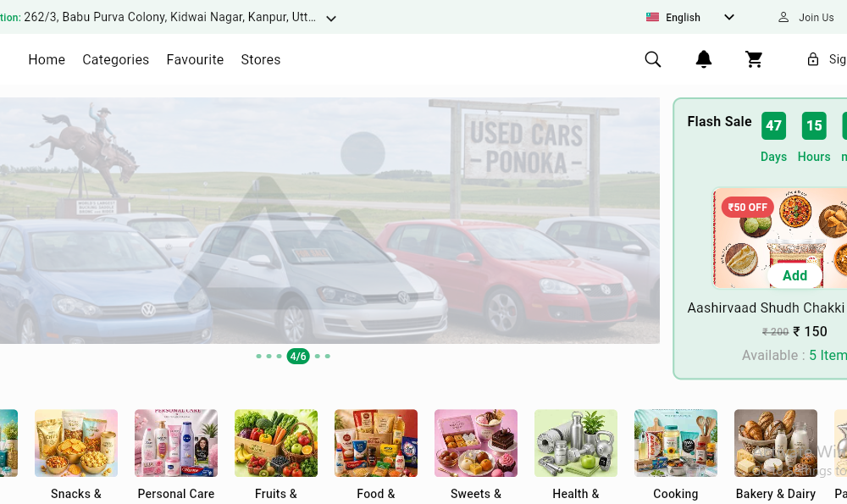Add Aashirvaad Shudh Chakki to cart
847x504 pixels.
pyautogui.click(x=794, y=275)
